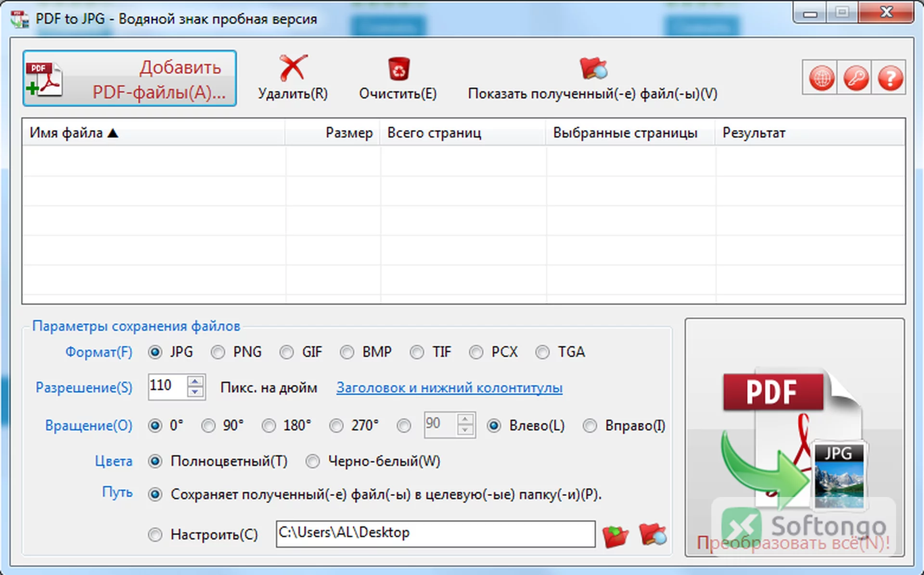924x575 pixels.
Task: Select 0° rotation
Action: (x=155, y=426)
